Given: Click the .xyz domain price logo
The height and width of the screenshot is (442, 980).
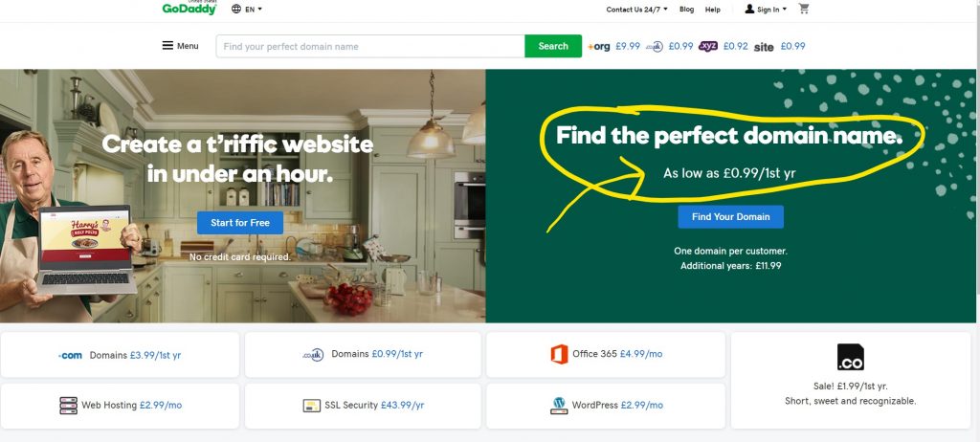Looking at the screenshot, I should 708,46.
